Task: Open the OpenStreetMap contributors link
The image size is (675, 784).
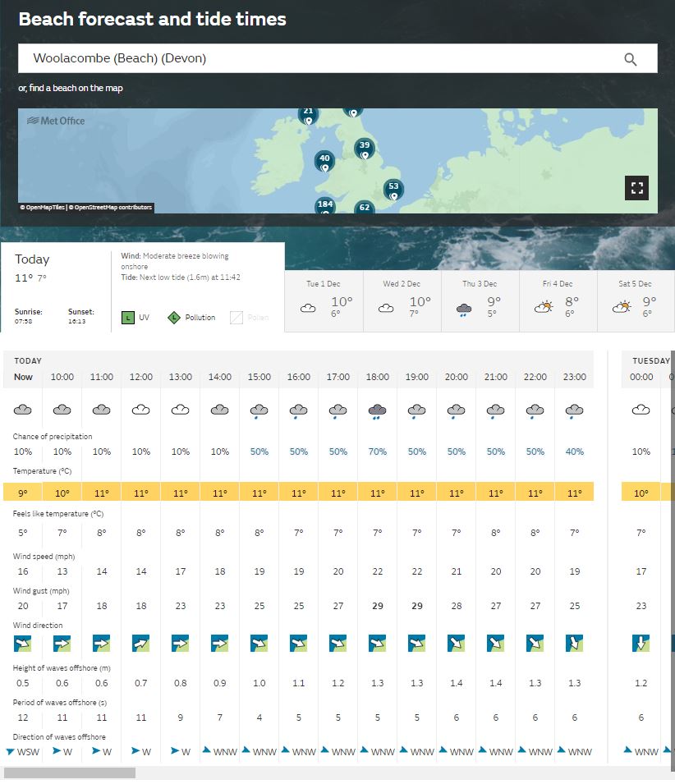Action: pos(111,208)
